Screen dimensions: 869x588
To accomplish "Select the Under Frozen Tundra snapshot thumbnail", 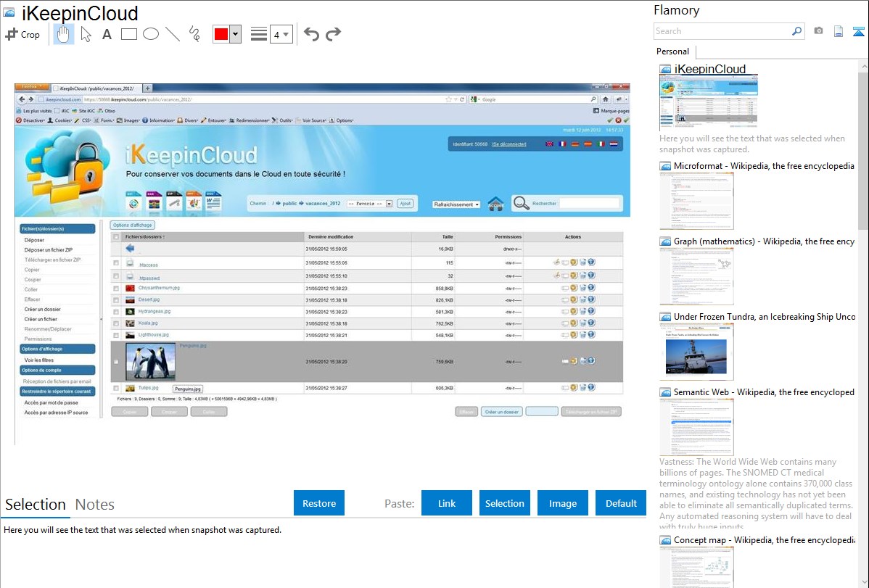I will [x=696, y=352].
